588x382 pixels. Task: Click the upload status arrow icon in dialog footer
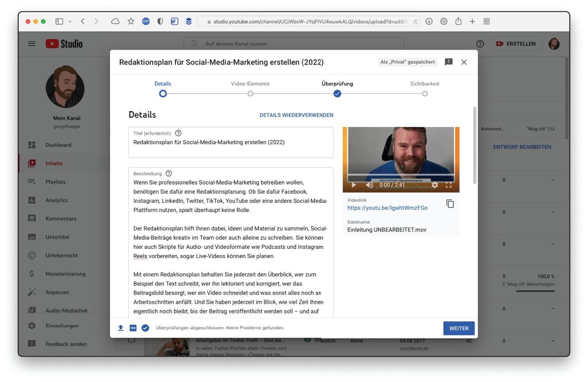point(121,328)
